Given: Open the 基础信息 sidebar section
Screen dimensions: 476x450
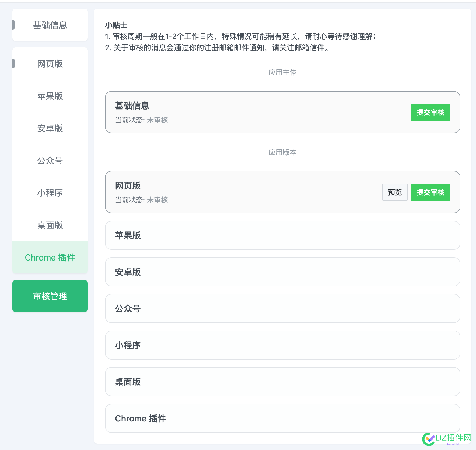Looking at the screenshot, I should click(x=50, y=25).
